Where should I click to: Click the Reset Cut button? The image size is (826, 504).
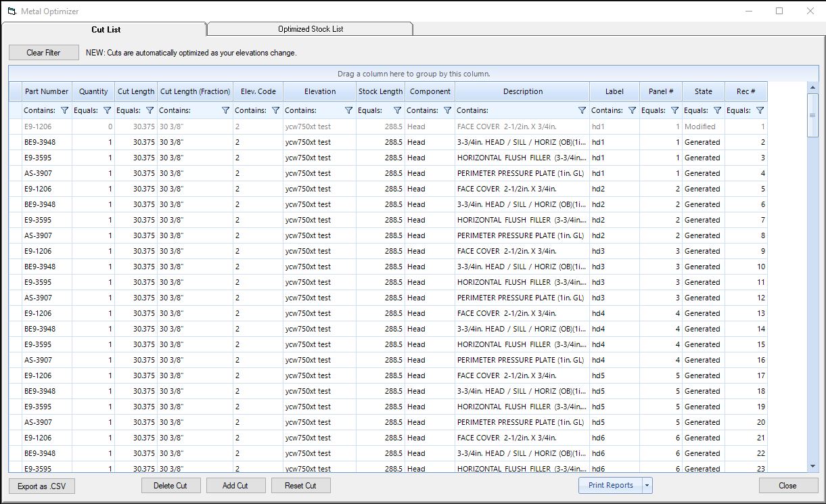coord(300,486)
